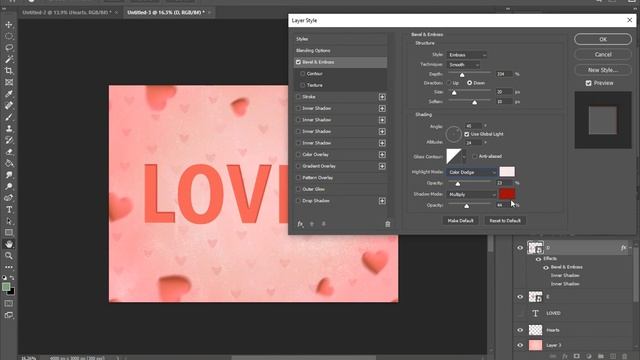Select the Eraser tool
Viewport: 640px width, 360px height.
point(9,152)
